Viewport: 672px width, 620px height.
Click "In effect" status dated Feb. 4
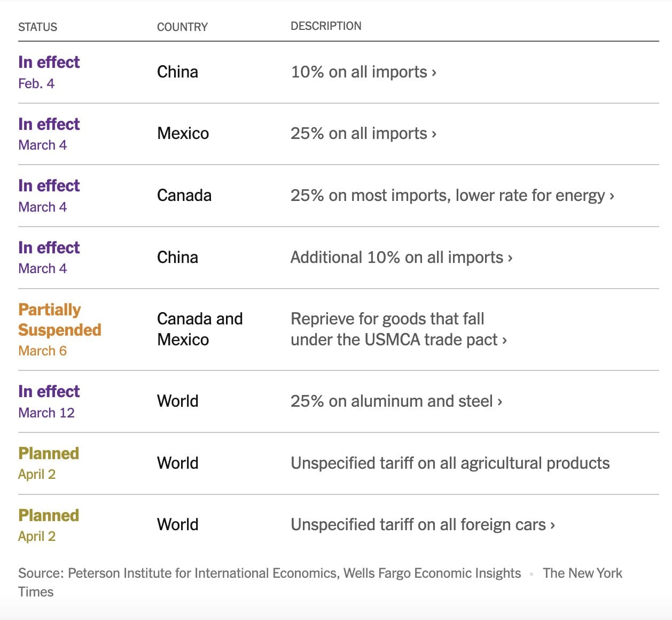[49, 62]
